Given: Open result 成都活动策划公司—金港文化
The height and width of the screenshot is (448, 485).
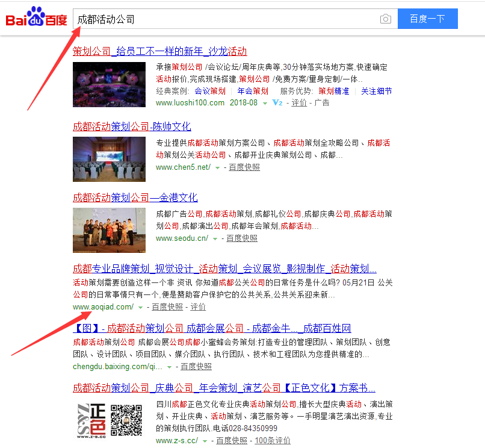Looking at the screenshot, I should tap(135, 198).
